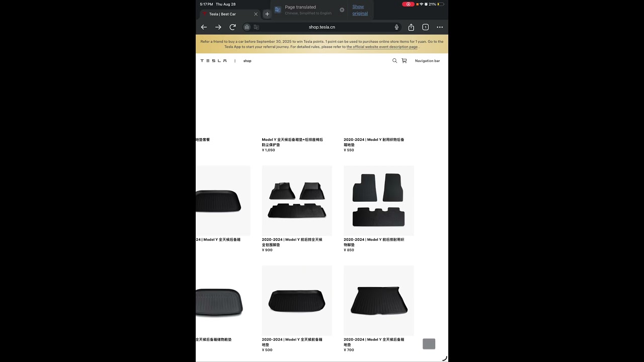Open Model Y all-weather rear trunk mat ¥700 thumbnail
Screen dimensions: 644x362
[379, 301]
